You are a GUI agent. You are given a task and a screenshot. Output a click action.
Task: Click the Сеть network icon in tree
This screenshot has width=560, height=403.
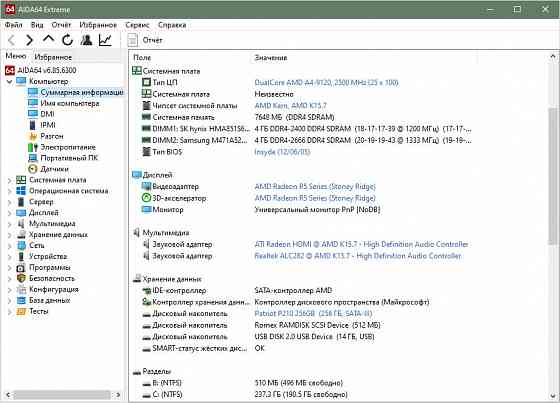(21, 245)
